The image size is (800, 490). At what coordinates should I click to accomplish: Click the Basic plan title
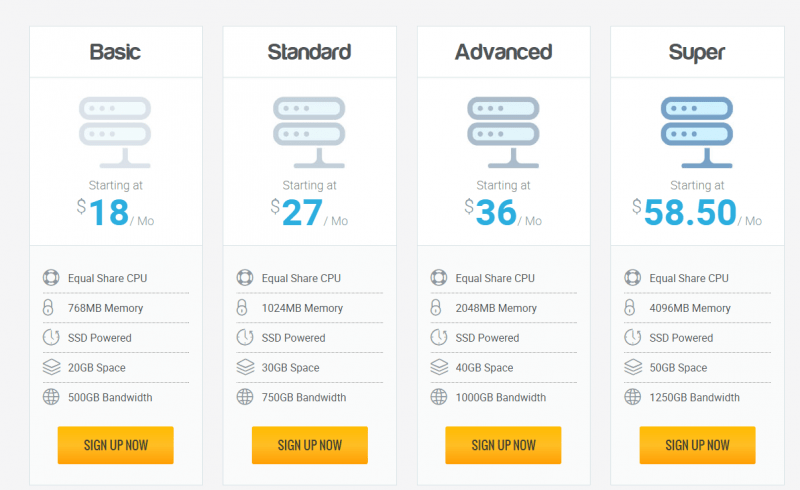(x=115, y=52)
